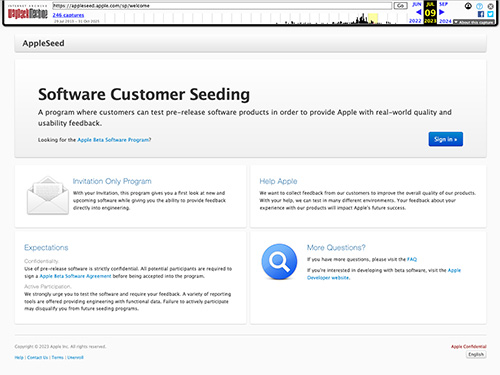Screen dimensions: 500x375
Task: Go to the previous capture arrow
Action: [418, 12]
